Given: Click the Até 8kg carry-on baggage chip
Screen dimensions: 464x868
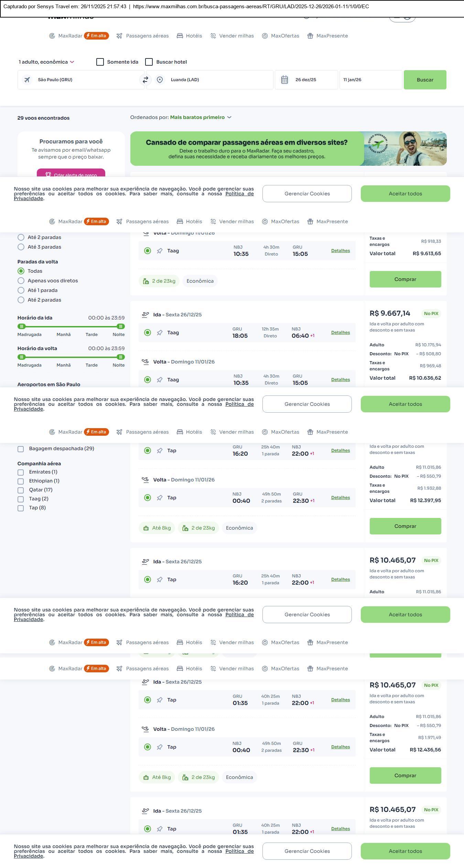Looking at the screenshot, I should (157, 528).
